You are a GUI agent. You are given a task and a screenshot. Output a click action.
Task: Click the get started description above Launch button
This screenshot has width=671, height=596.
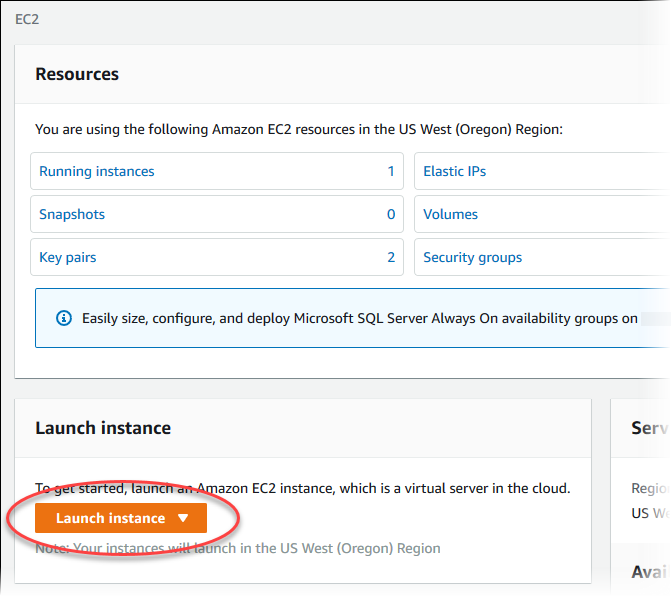[302, 488]
